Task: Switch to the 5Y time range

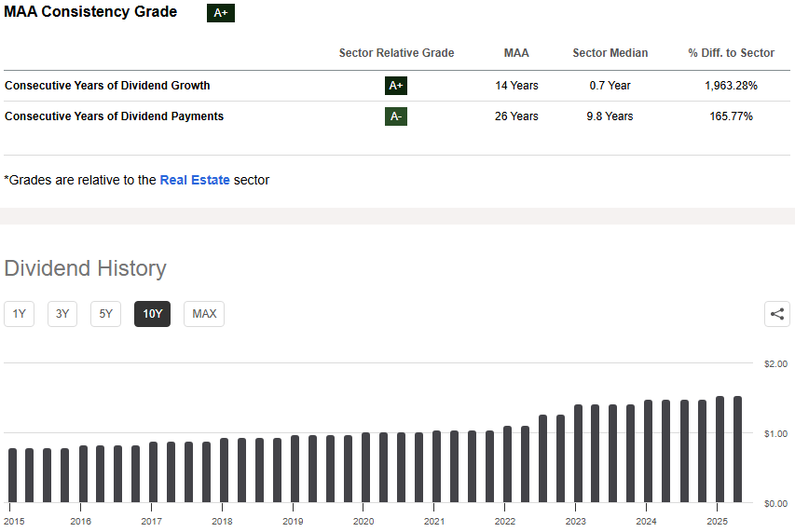Action: (x=105, y=314)
